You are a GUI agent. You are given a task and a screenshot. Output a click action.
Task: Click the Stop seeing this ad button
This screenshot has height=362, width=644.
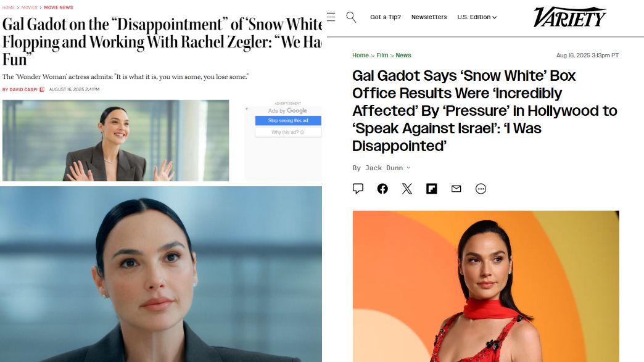[x=288, y=121]
